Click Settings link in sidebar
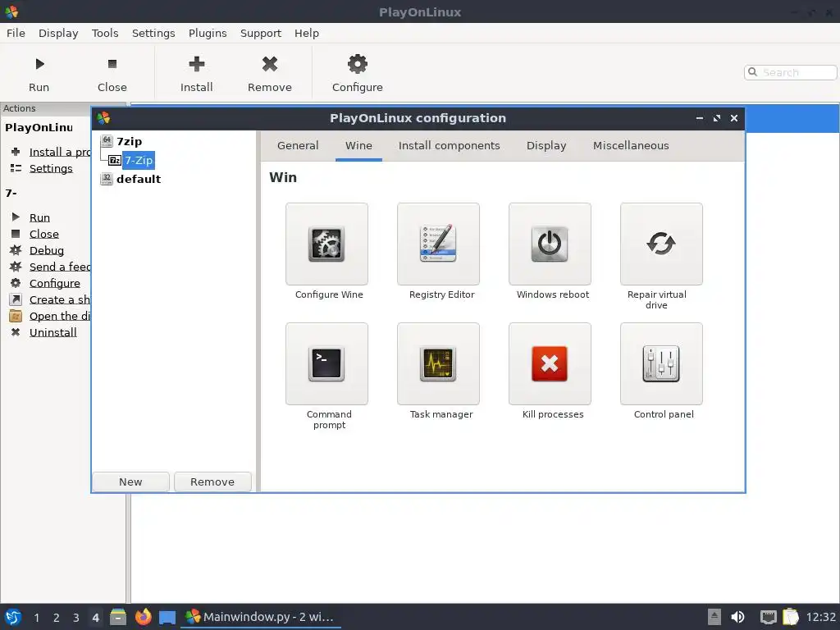Screen dimensions: 840x630 pos(51,168)
